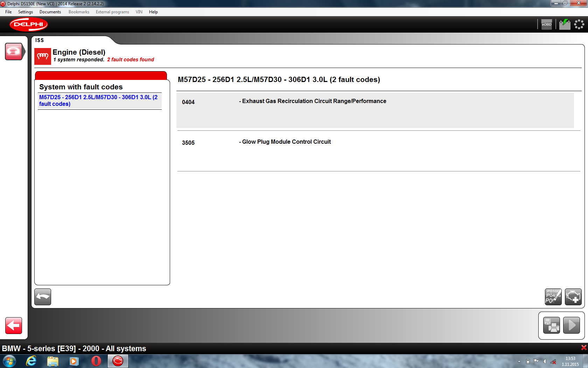Switch to Delphi app in the taskbar
This screenshot has height=368, width=588.
(x=118, y=361)
